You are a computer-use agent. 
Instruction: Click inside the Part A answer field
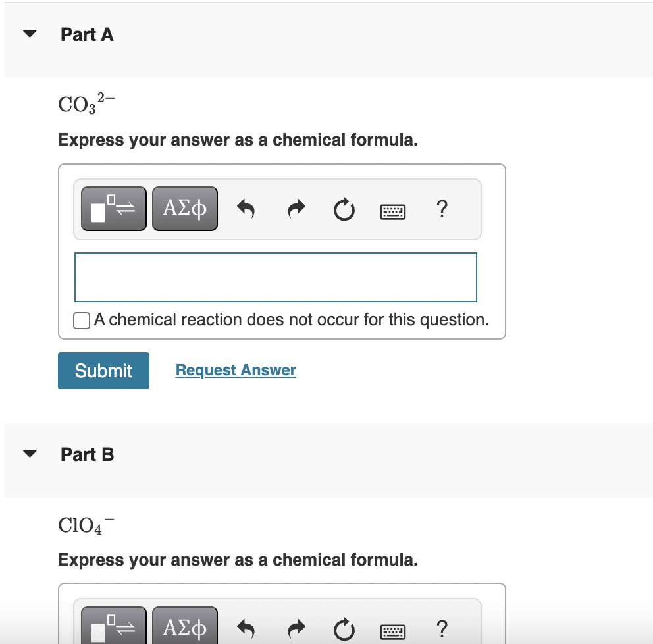pyautogui.click(x=275, y=277)
